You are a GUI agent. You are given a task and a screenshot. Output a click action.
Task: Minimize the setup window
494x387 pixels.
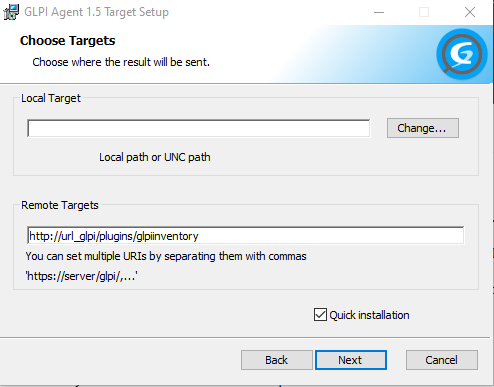(x=379, y=12)
